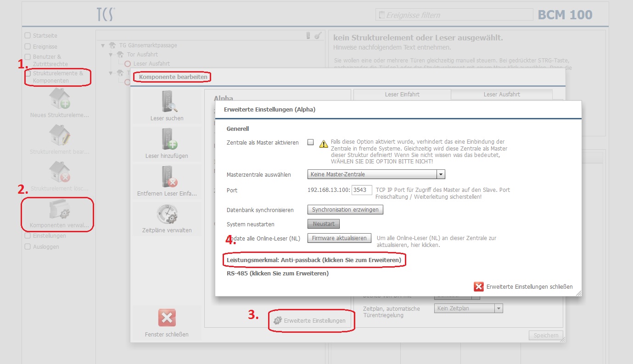Viewport: 633px width, 364px height.
Task: Click the Entfernen Leser remove icon
Action: (x=167, y=177)
